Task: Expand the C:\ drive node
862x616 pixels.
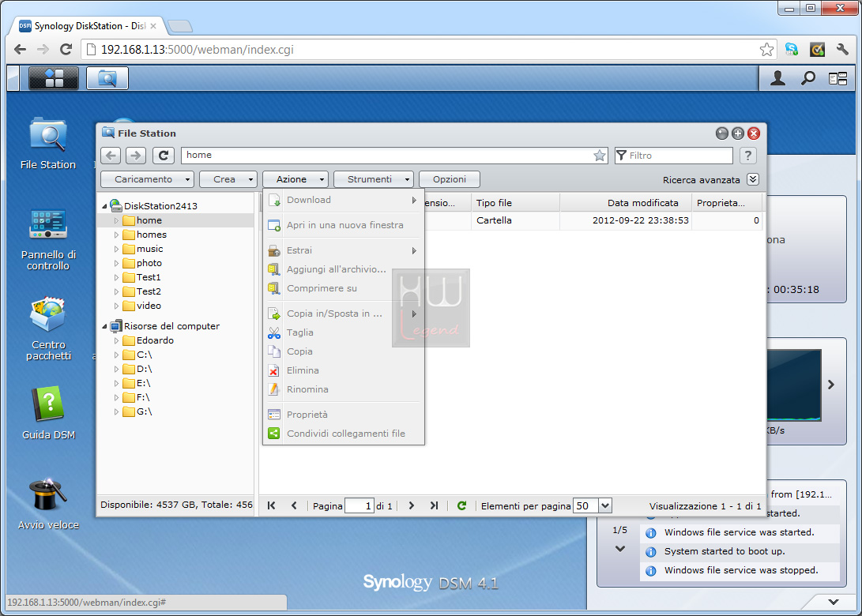Action: [116, 355]
